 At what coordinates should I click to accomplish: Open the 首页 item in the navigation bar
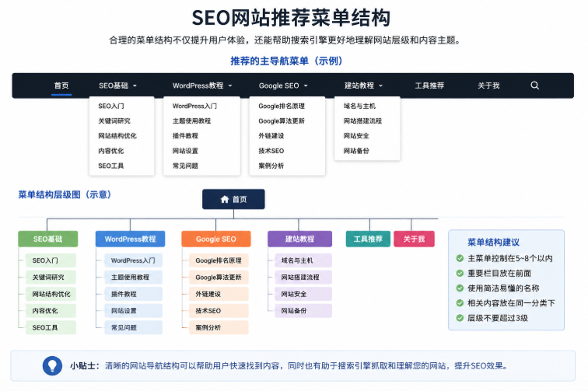pyautogui.click(x=61, y=86)
